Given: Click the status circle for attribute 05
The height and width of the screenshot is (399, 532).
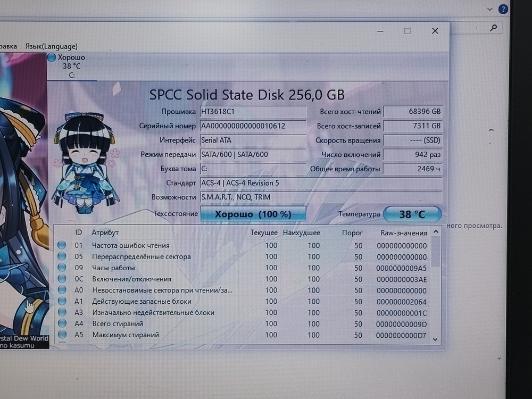Looking at the screenshot, I should click(x=62, y=256).
